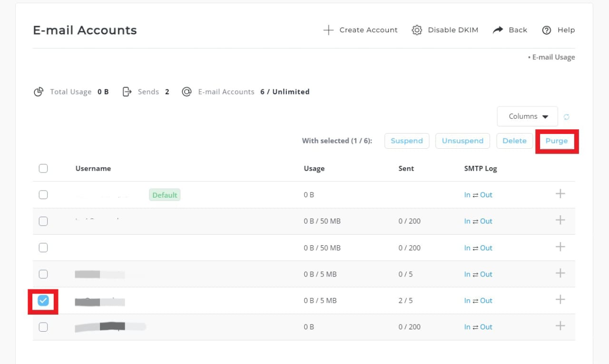Uncheck the selected account checkbox
The width and height of the screenshot is (609, 364).
[x=43, y=300]
